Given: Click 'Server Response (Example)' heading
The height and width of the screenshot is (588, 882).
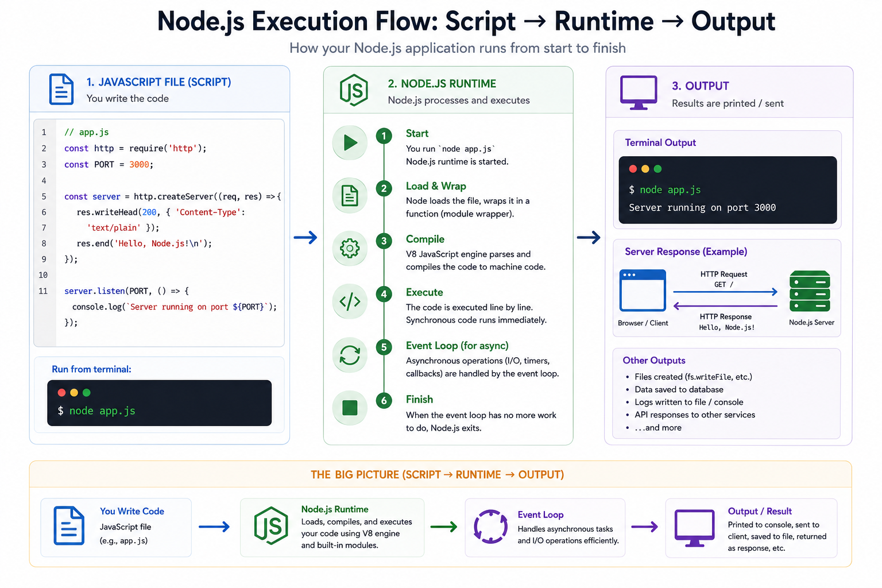Looking at the screenshot, I should (x=686, y=252).
